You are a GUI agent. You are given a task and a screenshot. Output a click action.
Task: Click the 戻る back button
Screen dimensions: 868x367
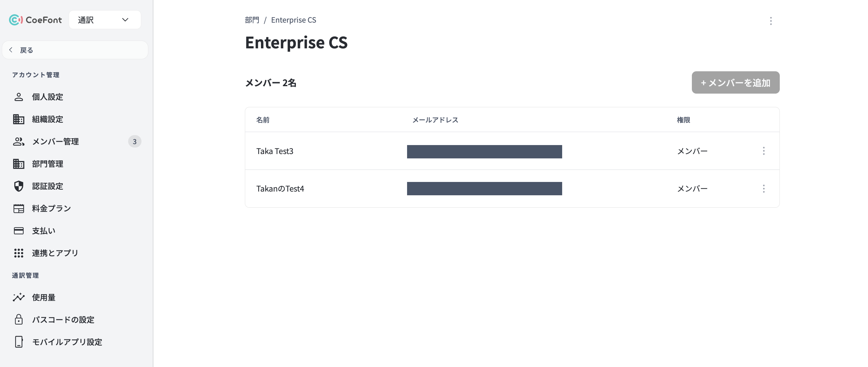click(x=75, y=50)
